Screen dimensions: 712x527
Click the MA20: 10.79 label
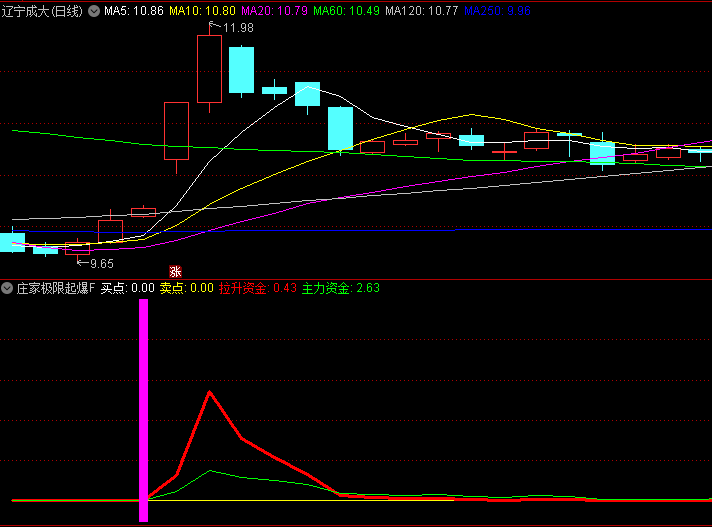click(274, 11)
